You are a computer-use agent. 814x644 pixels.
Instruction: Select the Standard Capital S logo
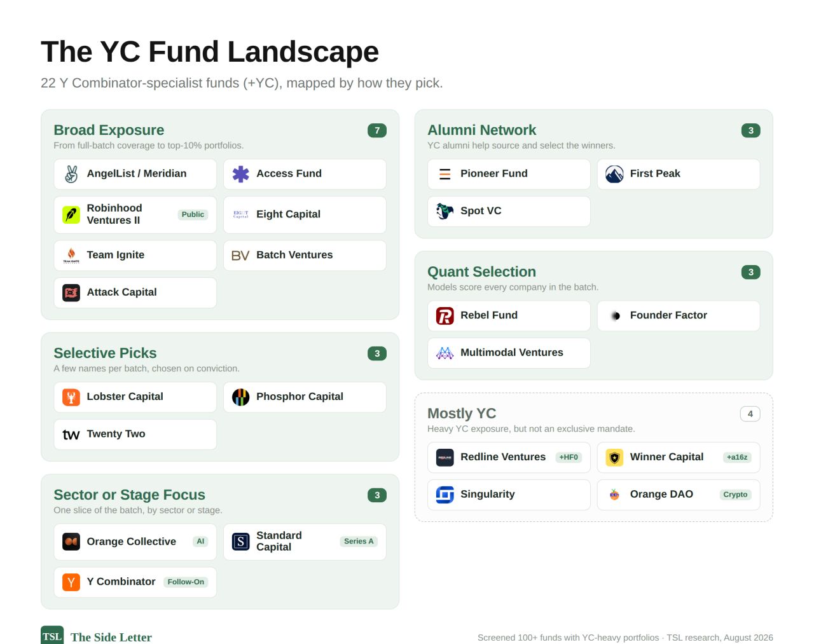pos(241,542)
